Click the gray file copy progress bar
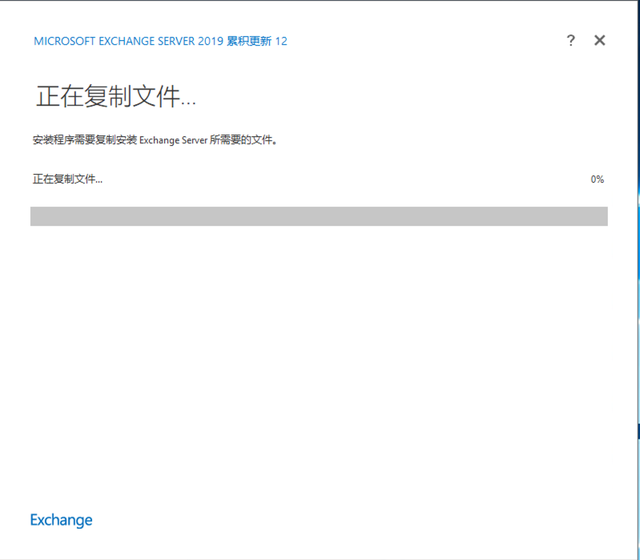The height and width of the screenshot is (560, 640). coord(319,216)
